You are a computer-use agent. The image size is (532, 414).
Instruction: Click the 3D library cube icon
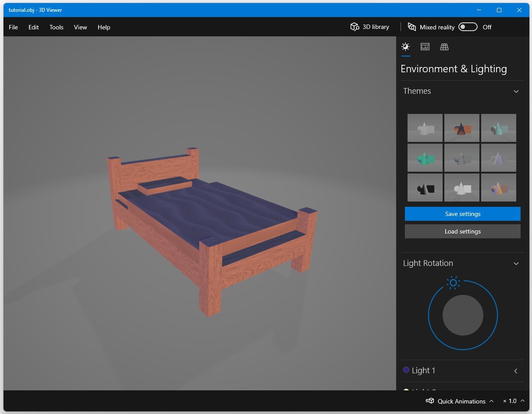354,27
